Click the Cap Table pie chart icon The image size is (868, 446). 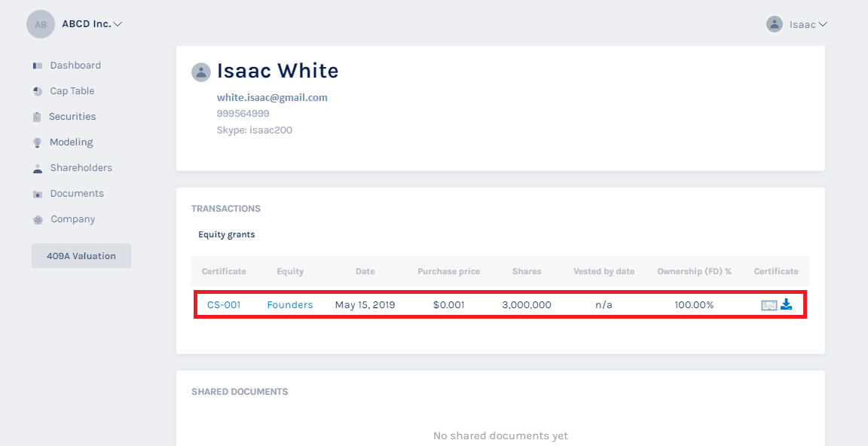38,91
